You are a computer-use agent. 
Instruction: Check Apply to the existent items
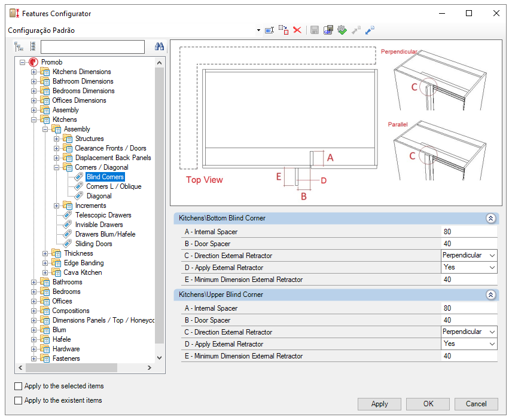click(x=19, y=400)
